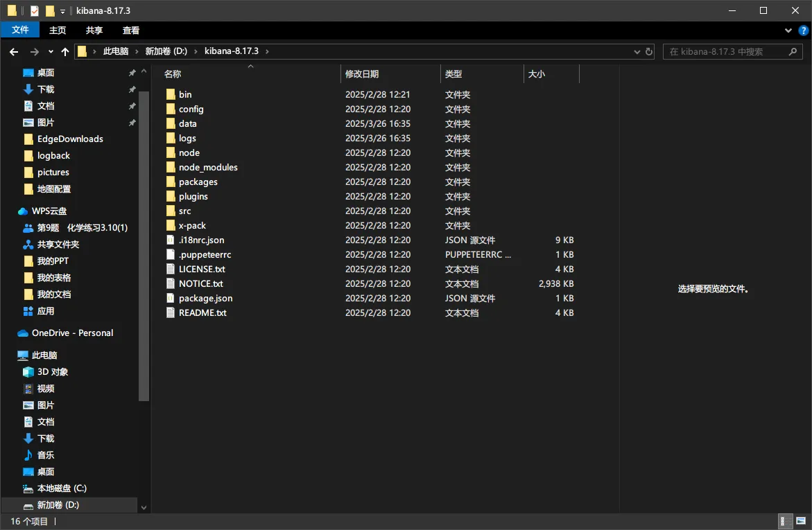Switch to the 主页 ribbon tab
The height and width of the screenshot is (530, 812).
click(x=58, y=30)
